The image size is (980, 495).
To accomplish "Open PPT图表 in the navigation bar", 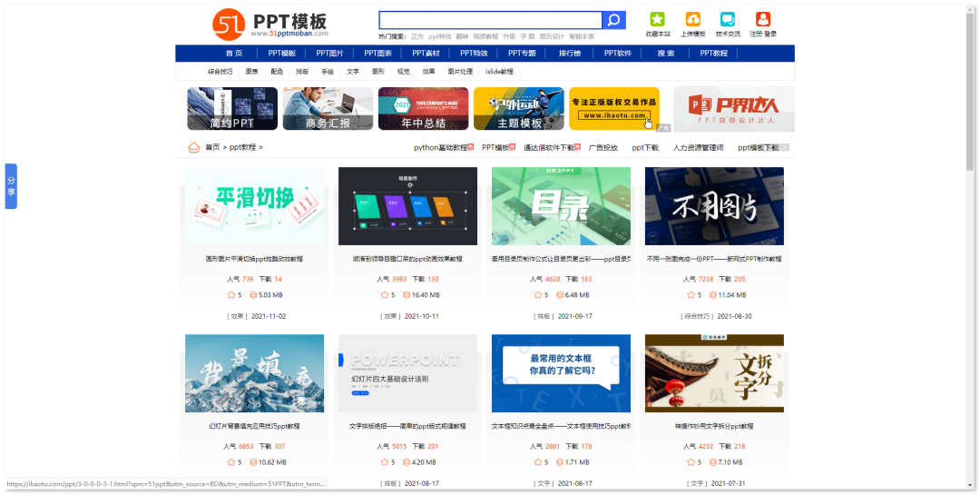I will (378, 54).
